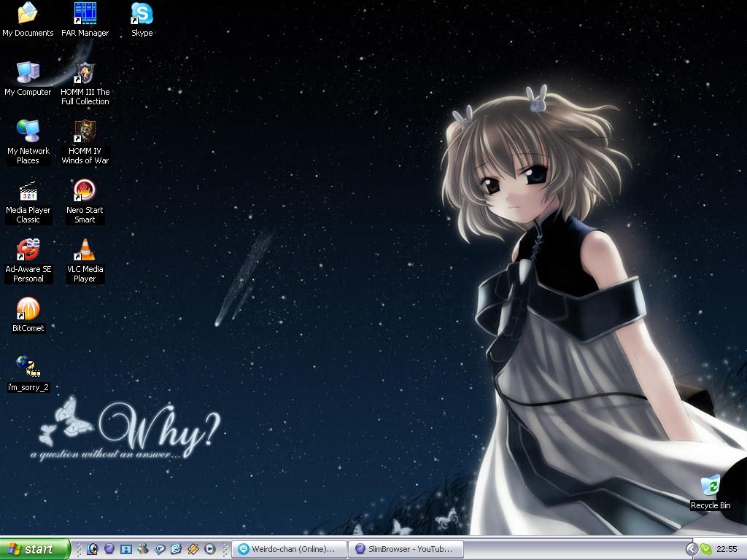
Task: Switch to SlimBrowser - YouTube taskbar window
Action: [406, 549]
